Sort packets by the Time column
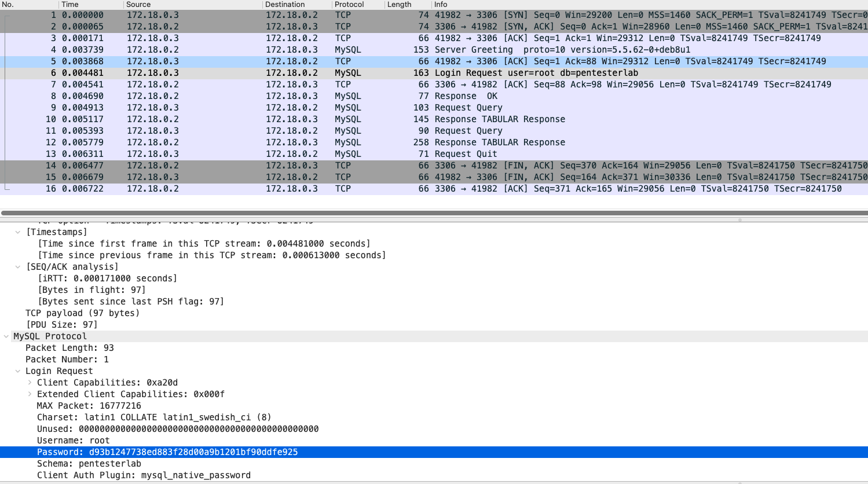 tap(91, 5)
